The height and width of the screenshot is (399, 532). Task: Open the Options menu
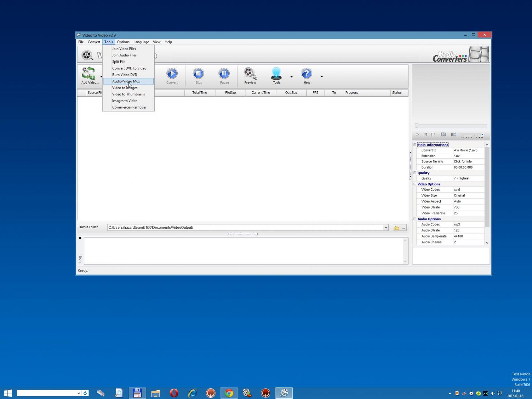tap(123, 42)
